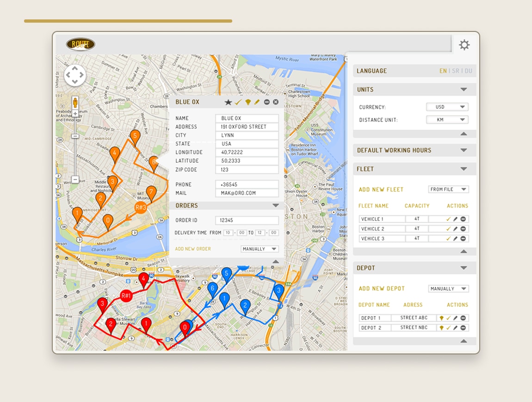
Task: Expand the Default Working Hours section
Action: pyautogui.click(x=464, y=150)
